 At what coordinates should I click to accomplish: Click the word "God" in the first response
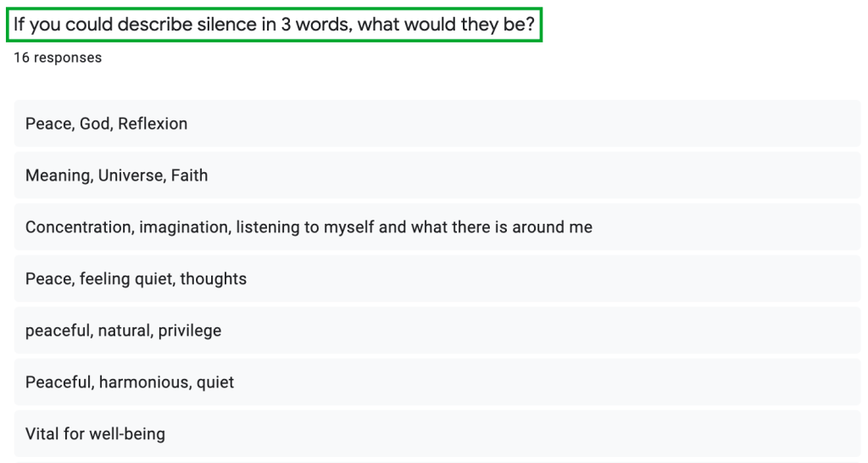click(x=94, y=124)
